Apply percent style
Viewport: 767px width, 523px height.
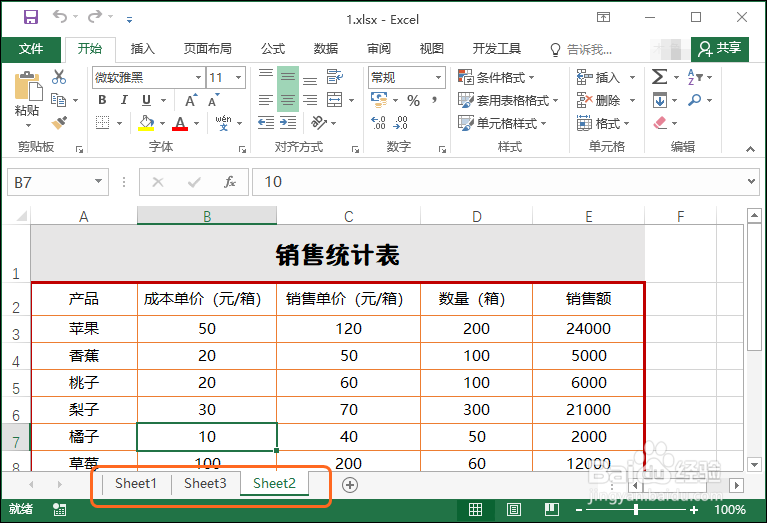point(414,101)
